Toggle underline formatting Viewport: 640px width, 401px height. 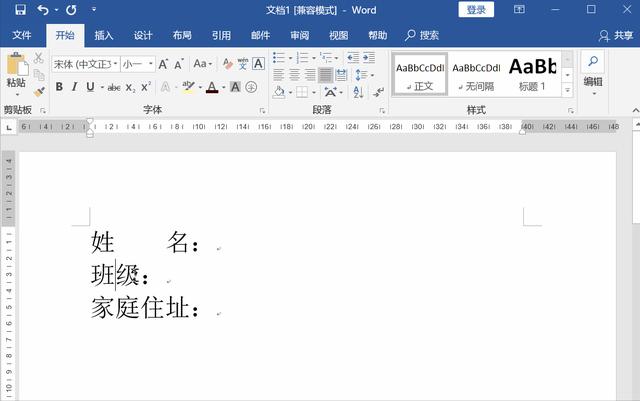90,87
